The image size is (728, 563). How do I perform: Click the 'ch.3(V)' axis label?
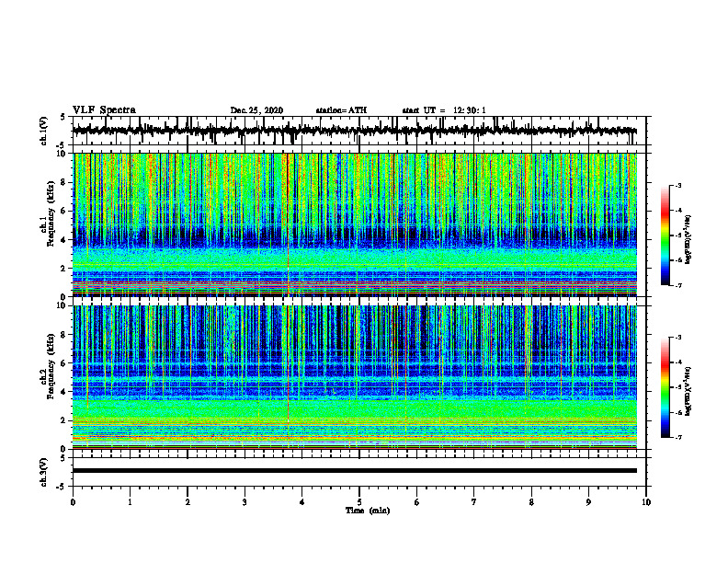click(x=44, y=472)
